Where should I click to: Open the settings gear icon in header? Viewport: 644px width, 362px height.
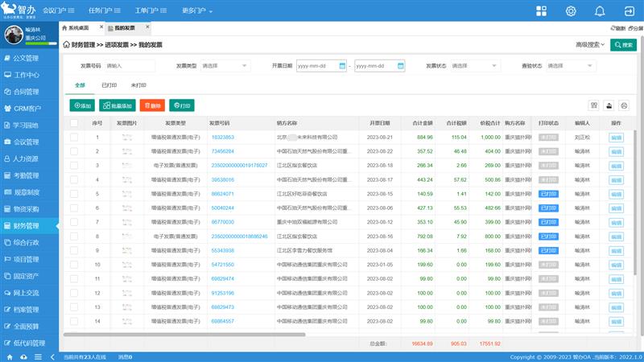(572, 11)
